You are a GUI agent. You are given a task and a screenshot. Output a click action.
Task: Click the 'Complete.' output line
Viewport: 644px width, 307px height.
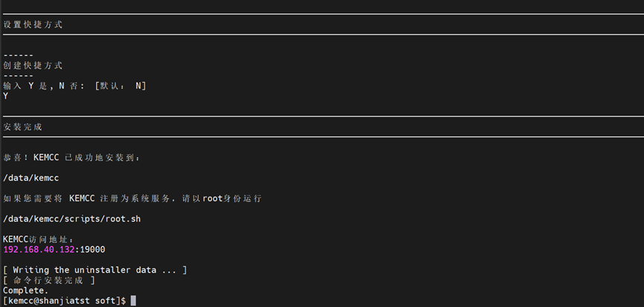coord(26,290)
